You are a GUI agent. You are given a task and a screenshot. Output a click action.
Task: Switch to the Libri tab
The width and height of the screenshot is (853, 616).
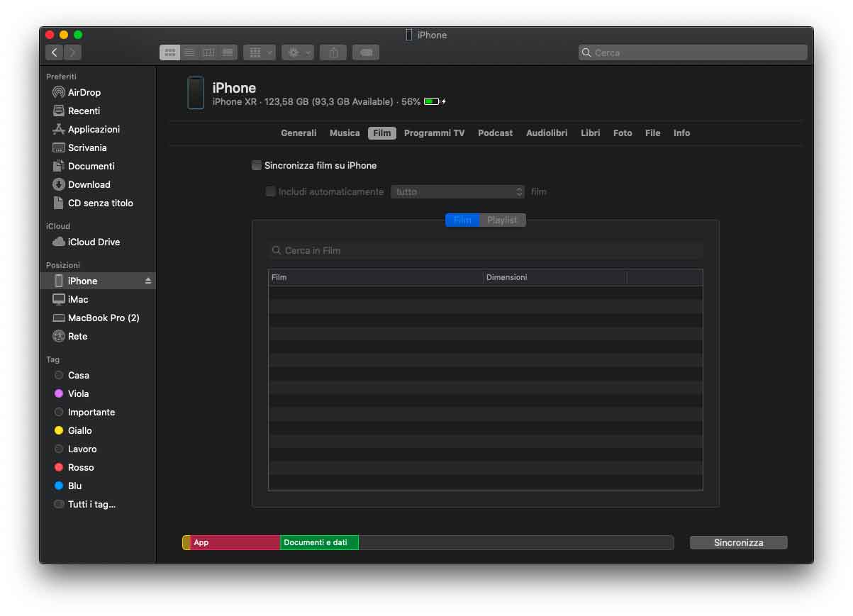coord(590,133)
